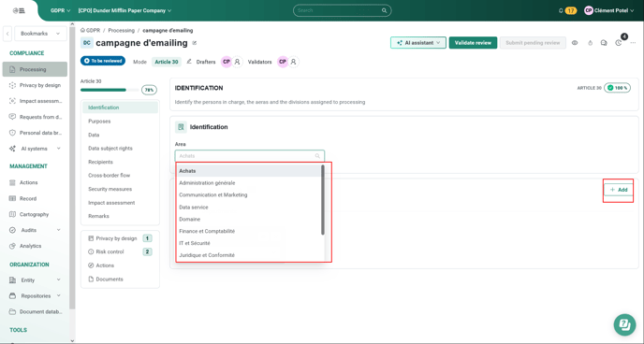Open the AI assistant dropdown
This screenshot has width=644, height=344.
pyautogui.click(x=418, y=43)
